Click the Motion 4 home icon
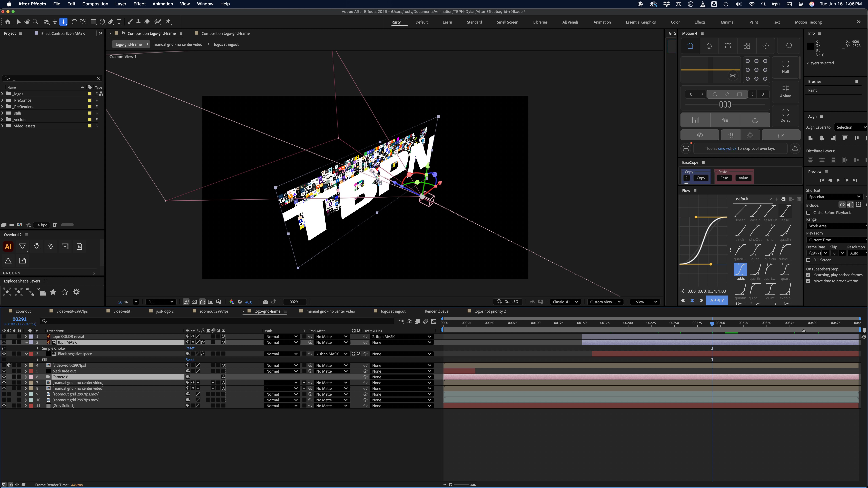This screenshot has height=488, width=868. (690, 46)
